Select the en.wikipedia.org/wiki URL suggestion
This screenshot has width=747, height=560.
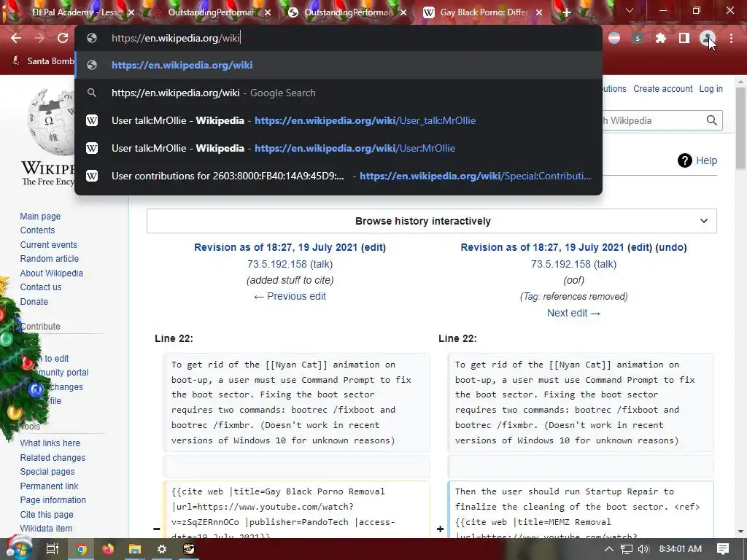pos(338,65)
